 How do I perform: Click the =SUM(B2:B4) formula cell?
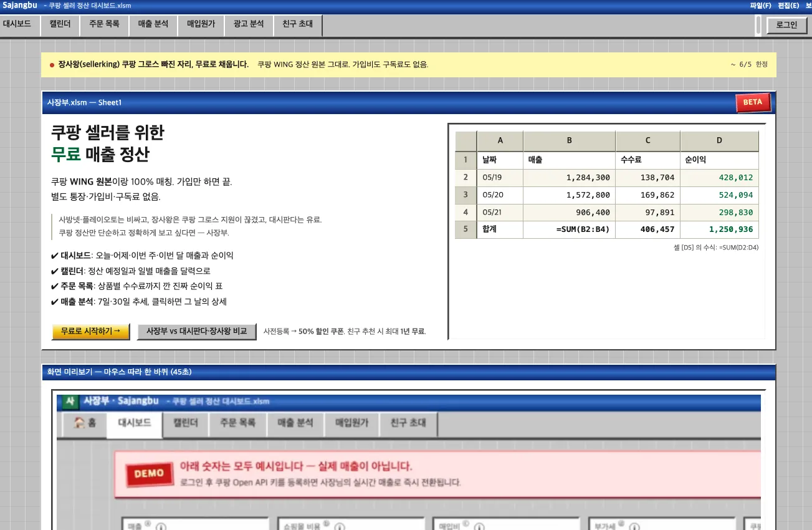click(569, 229)
